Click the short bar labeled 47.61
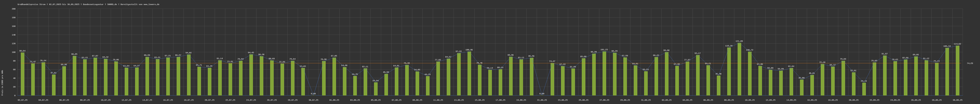Image resolution: width=980 pixels, height=104 pixels. 54,85
